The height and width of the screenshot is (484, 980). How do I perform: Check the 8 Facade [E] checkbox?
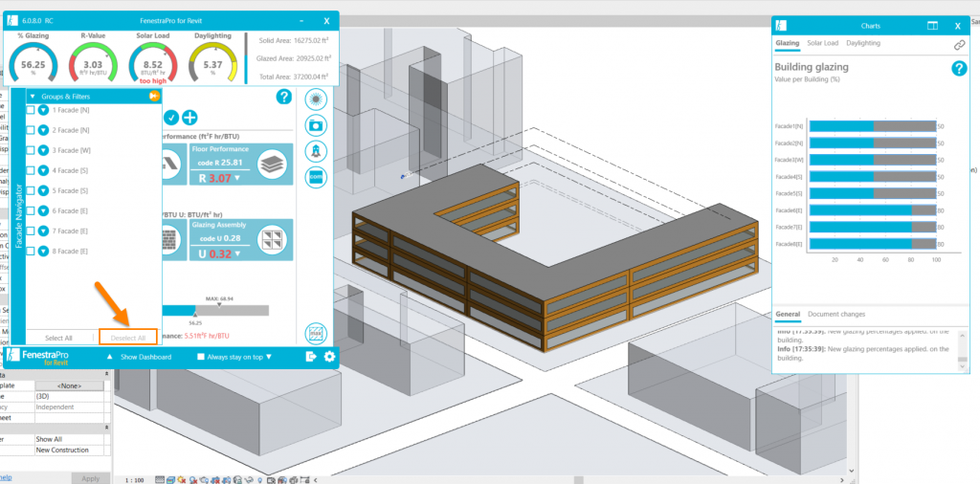click(x=30, y=251)
